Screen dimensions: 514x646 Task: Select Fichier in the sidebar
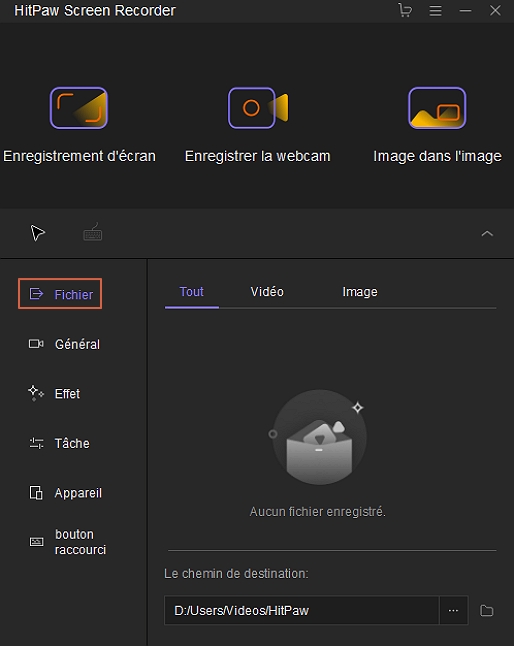pos(60,294)
